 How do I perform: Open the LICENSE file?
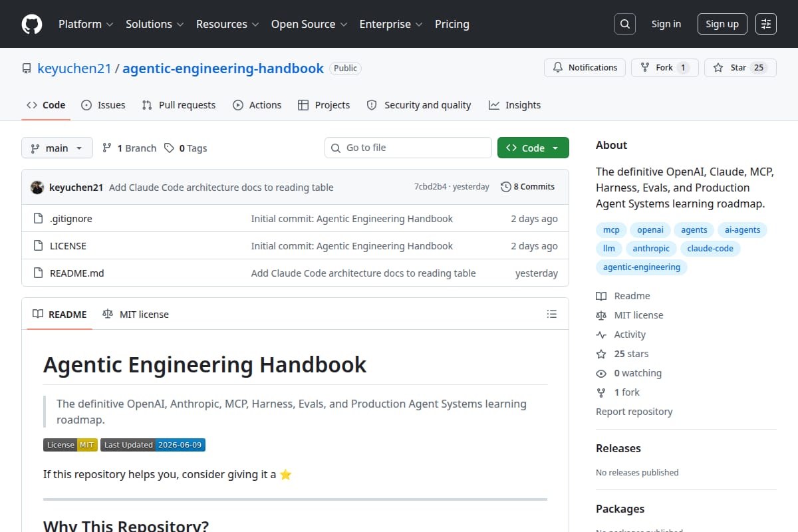[x=68, y=246]
